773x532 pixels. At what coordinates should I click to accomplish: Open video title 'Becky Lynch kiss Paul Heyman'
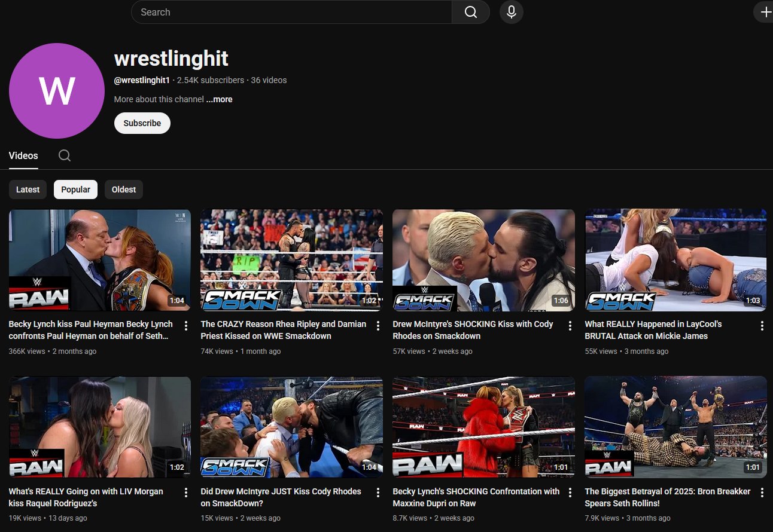tap(91, 330)
